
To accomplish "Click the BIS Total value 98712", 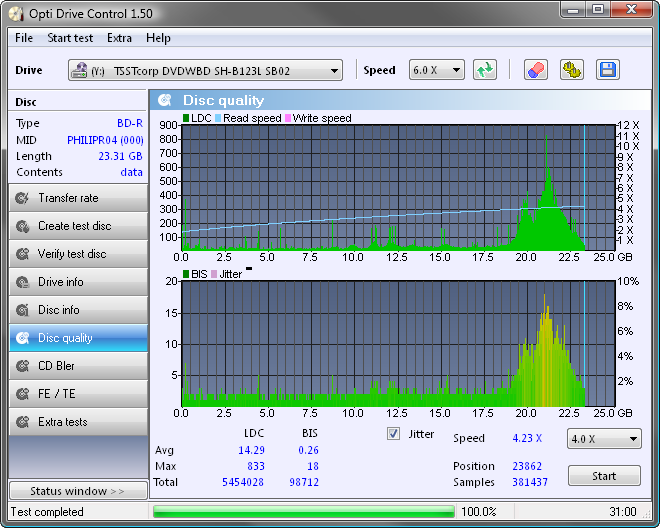I will pos(304,482).
